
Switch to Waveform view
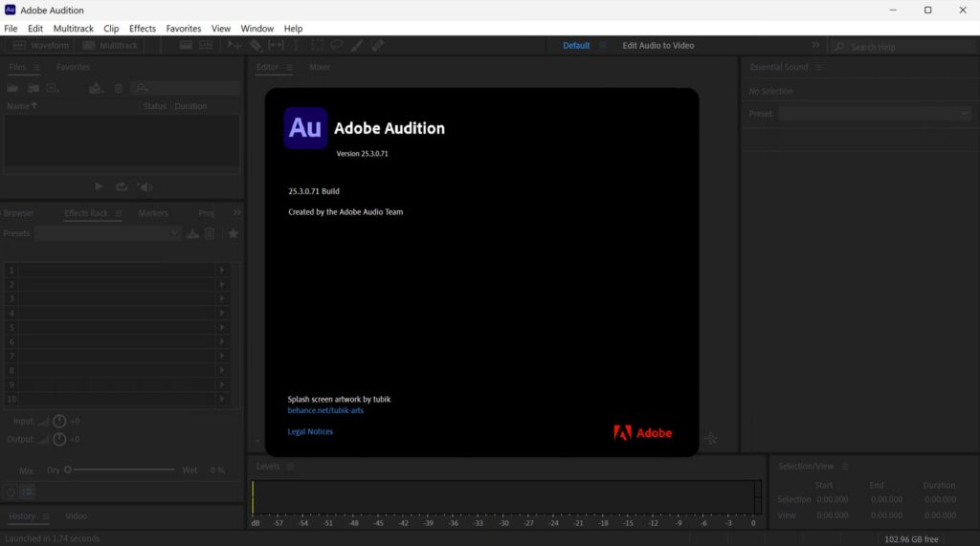point(41,46)
